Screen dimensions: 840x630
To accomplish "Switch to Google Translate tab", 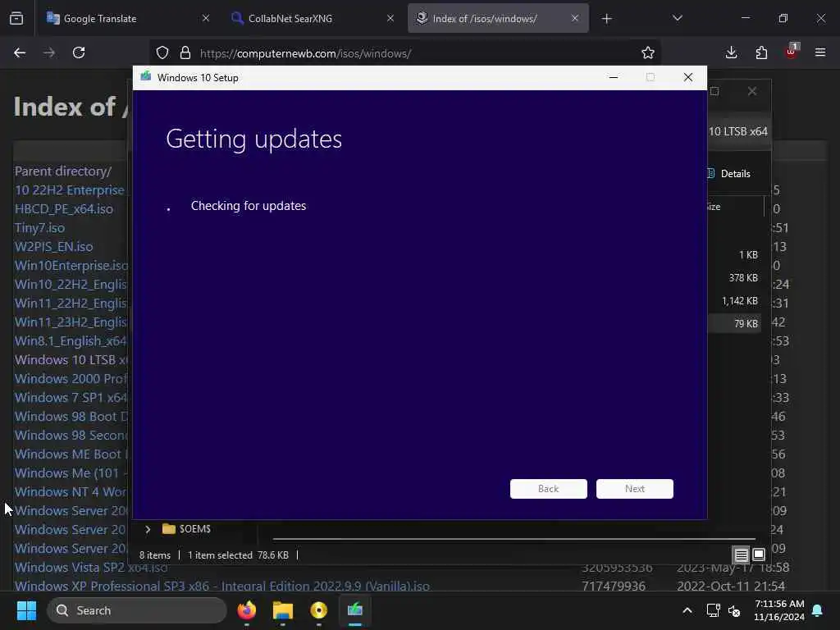I will pyautogui.click(x=127, y=19).
